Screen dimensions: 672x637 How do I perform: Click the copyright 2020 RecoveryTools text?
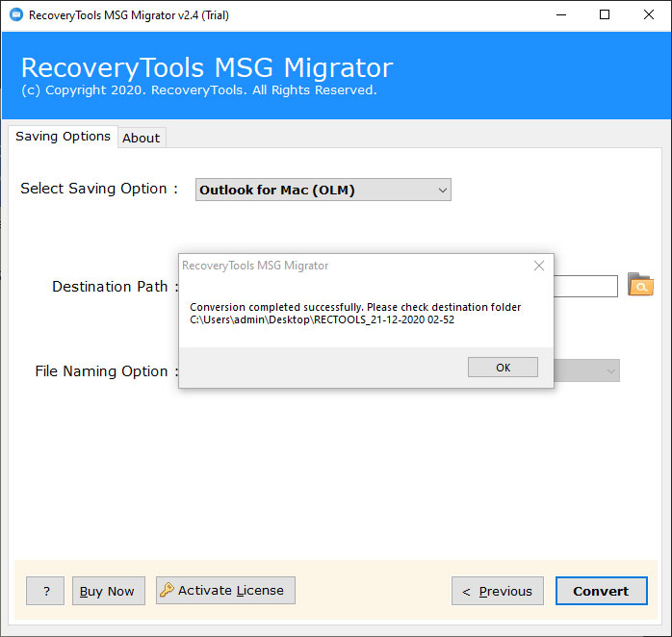(199, 90)
